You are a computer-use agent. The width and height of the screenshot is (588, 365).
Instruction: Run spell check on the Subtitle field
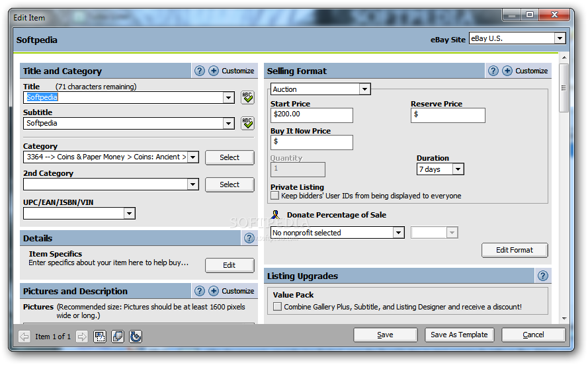(247, 123)
